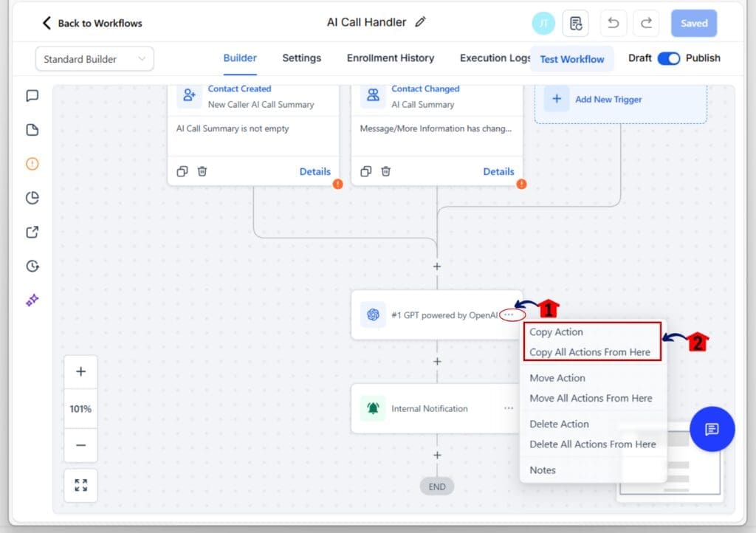This screenshot has width=756, height=533.
Task: Click the orange alert icon in the sidebar
Action: pyautogui.click(x=32, y=165)
